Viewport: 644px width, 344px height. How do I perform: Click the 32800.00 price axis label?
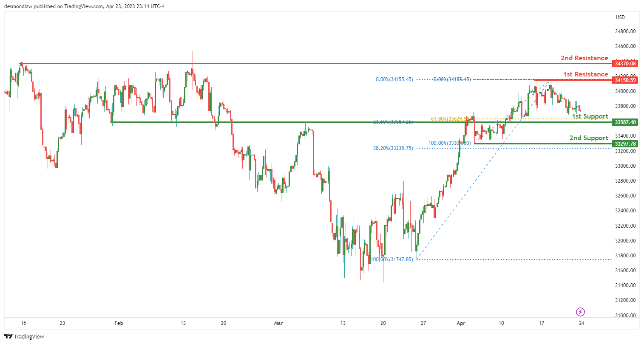click(x=625, y=181)
